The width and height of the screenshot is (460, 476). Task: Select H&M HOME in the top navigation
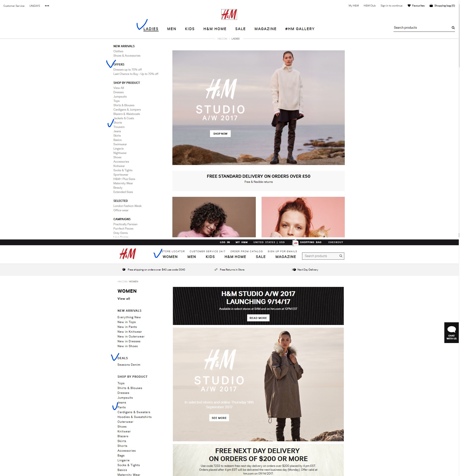point(215,29)
